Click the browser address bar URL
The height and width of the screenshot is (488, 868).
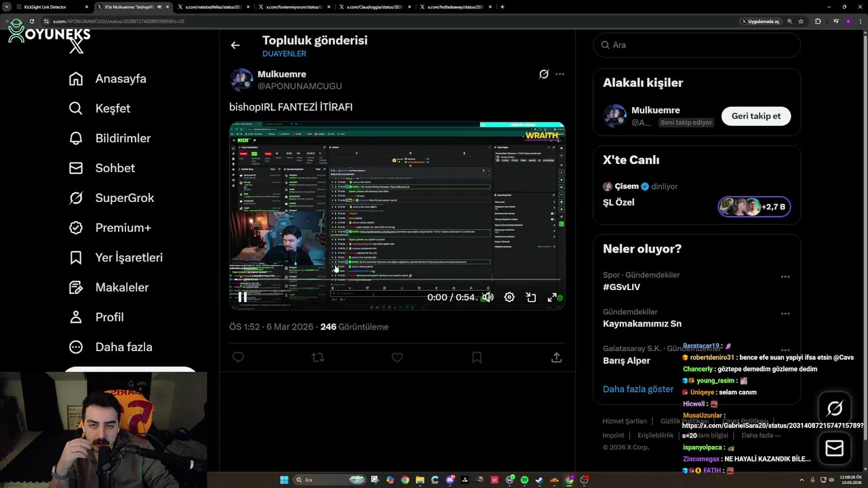click(x=119, y=21)
